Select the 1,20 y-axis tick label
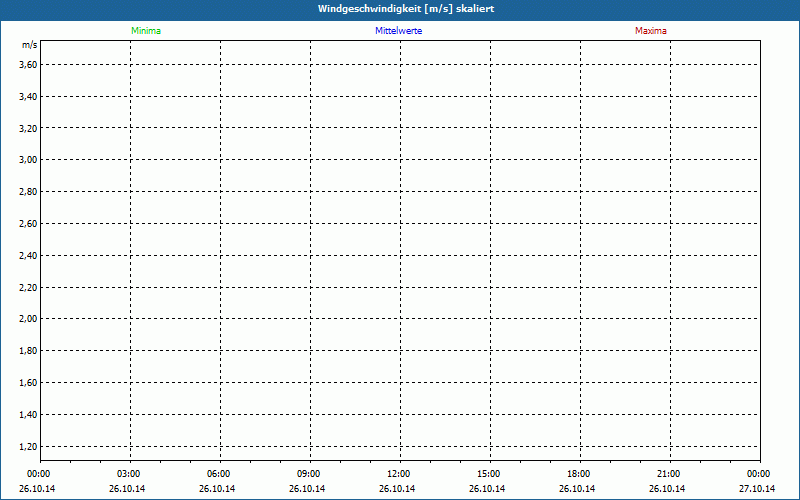Viewport: 800px width, 500px height. point(28,446)
